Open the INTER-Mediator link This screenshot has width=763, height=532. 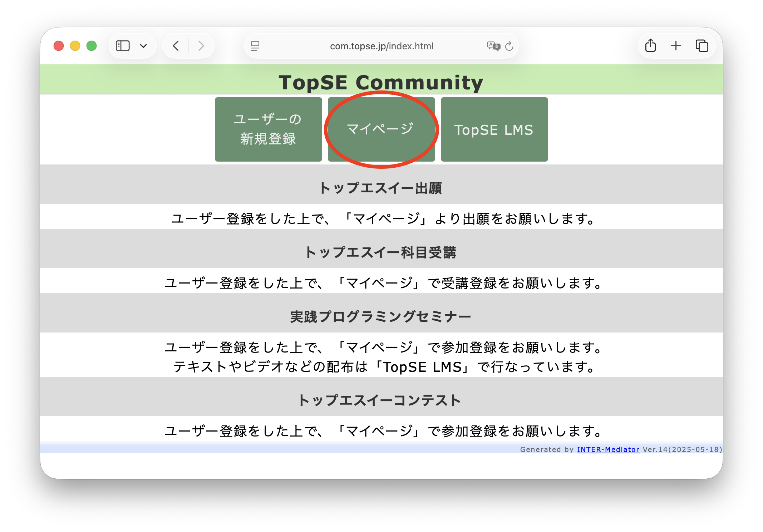[608, 449]
